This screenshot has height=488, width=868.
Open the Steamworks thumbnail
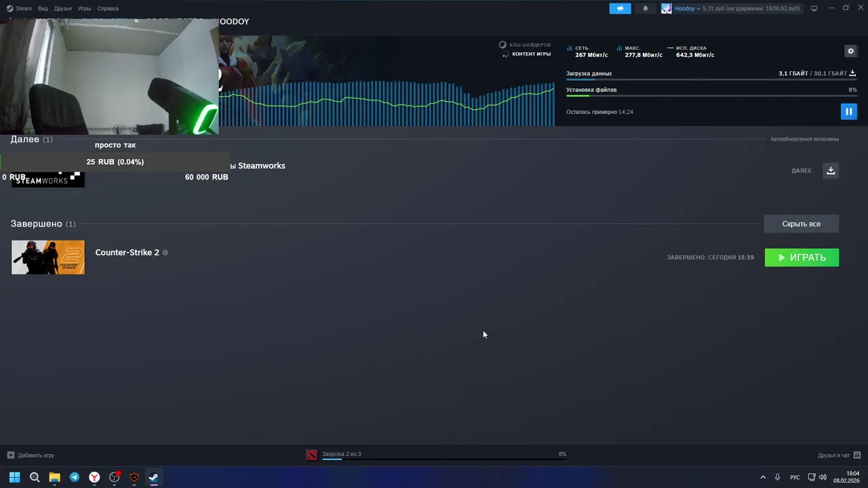click(x=48, y=179)
